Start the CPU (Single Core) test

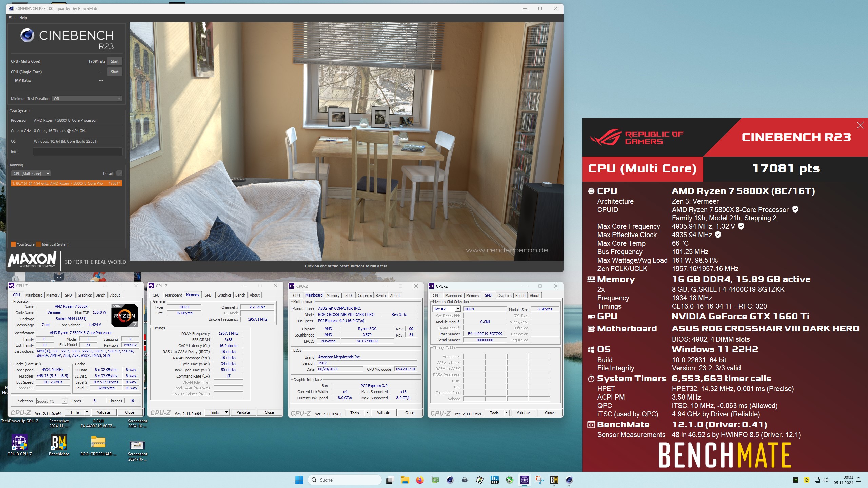click(x=115, y=72)
